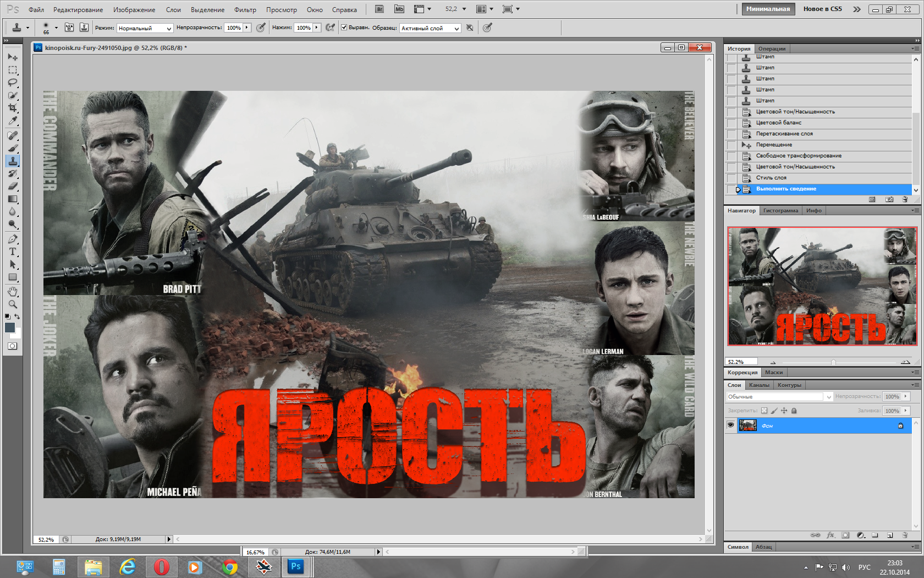Open the Режим blending mode dropdown
This screenshot has width=924, height=578.
click(145, 28)
